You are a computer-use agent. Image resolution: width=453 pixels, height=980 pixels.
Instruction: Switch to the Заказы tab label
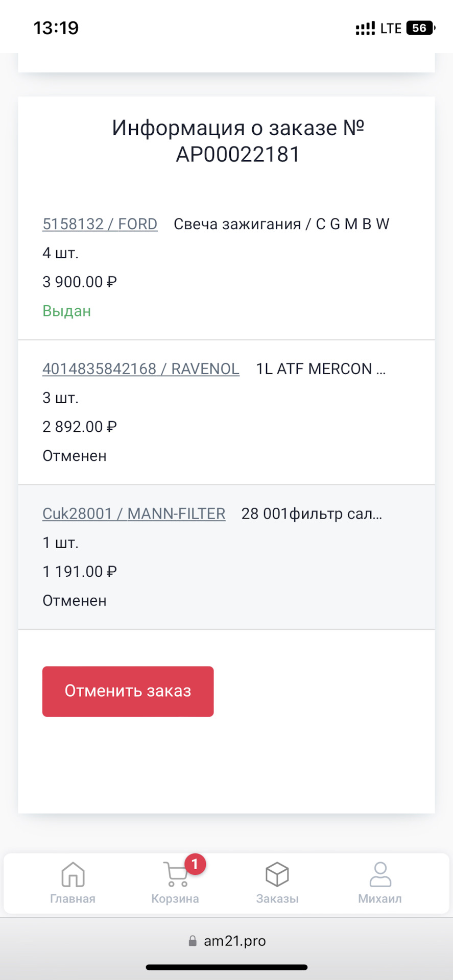[x=277, y=899]
